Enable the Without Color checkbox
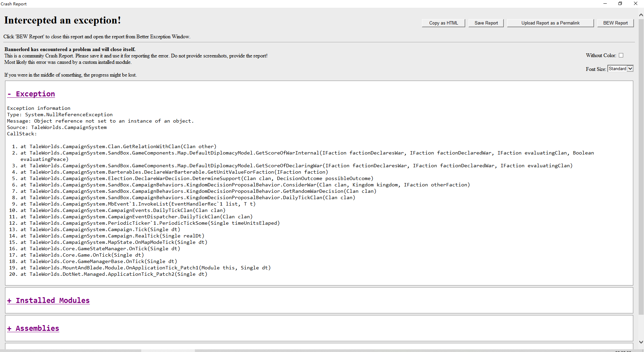Viewport: 644px width, 352px height. tap(621, 55)
